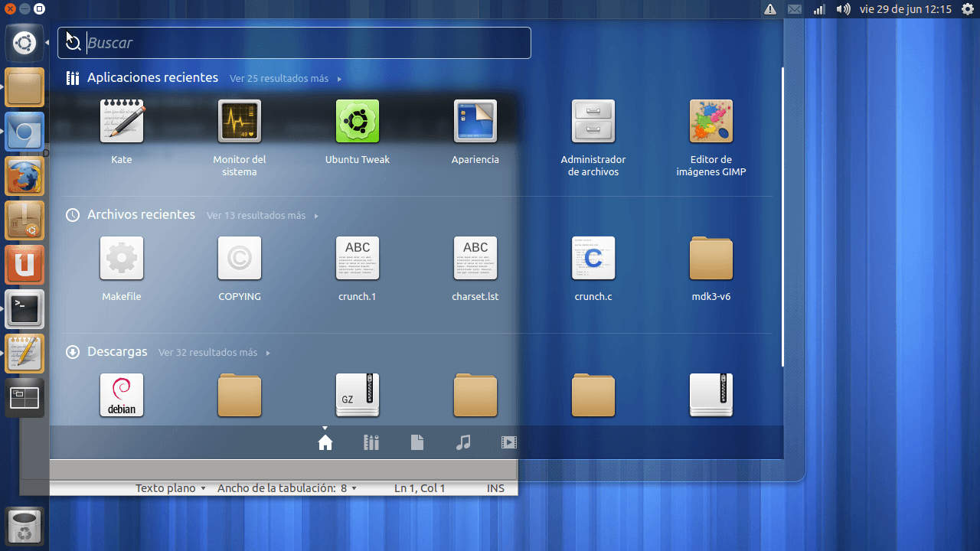Screen dimensions: 980x551
Task: Open the Makefile recent file
Action: [122, 259]
